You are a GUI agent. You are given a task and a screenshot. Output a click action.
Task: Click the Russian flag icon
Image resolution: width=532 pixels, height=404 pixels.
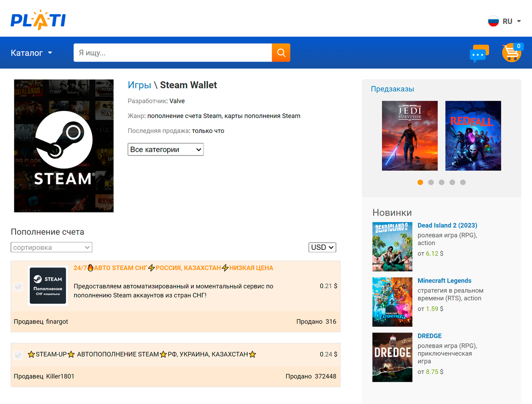pyautogui.click(x=493, y=21)
